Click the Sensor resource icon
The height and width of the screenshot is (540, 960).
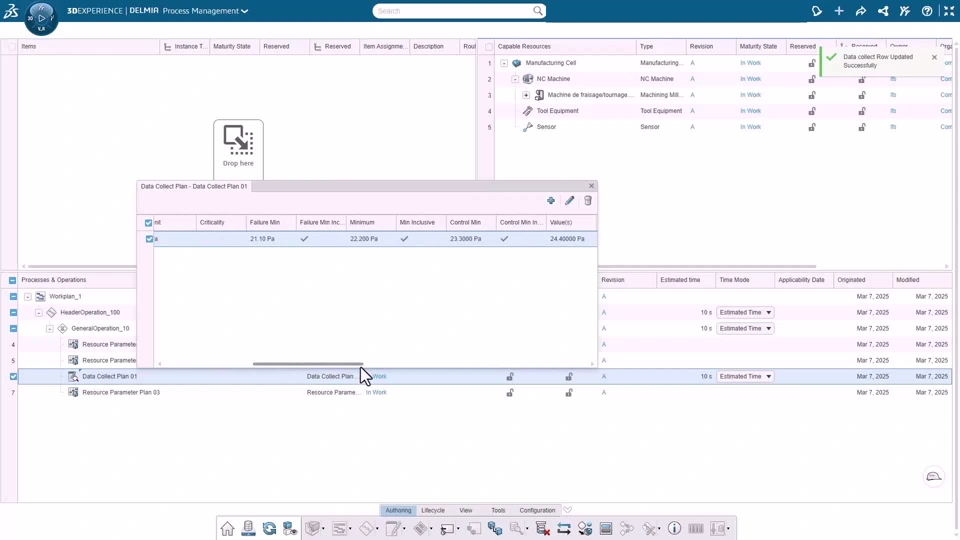[x=528, y=127]
